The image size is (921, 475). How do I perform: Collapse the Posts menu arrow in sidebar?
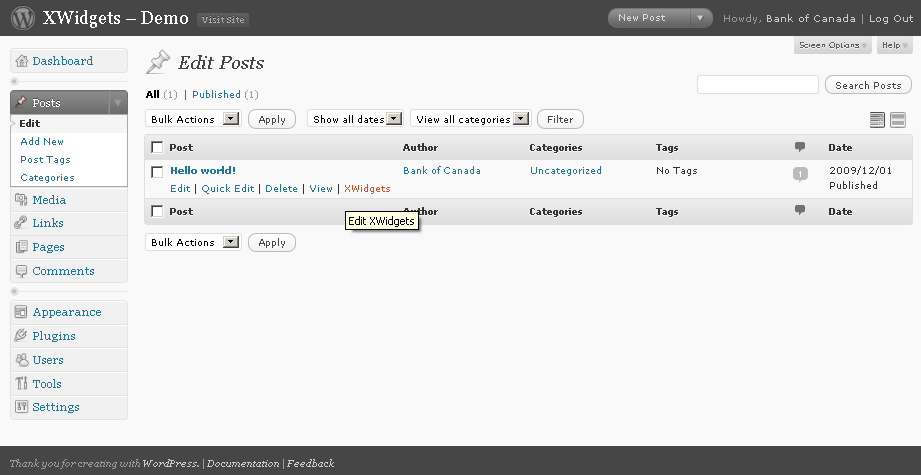pyautogui.click(x=117, y=103)
